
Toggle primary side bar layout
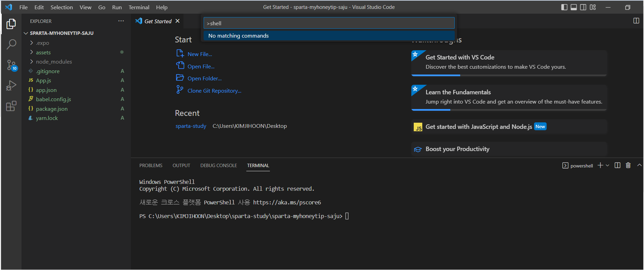[x=564, y=7]
